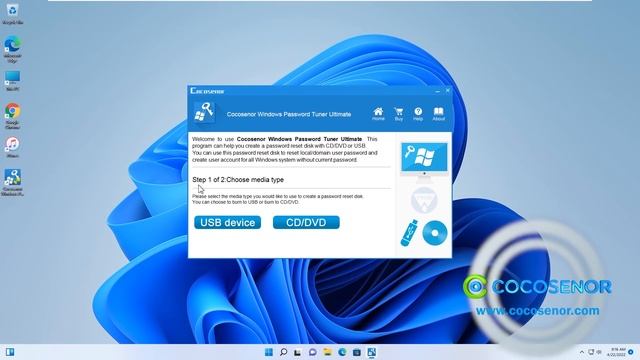Open the Help question mark icon
Viewport: 640px width, 360px height.
418,114
